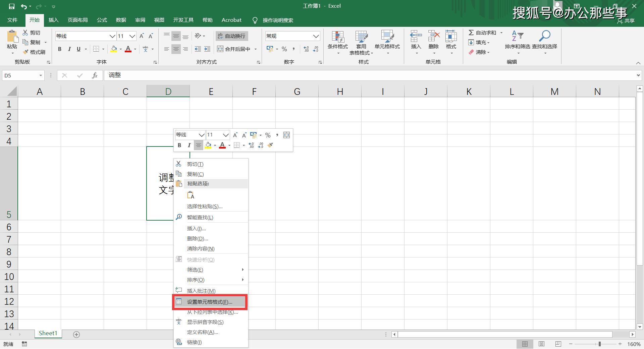The width and height of the screenshot is (644, 349).
Task: Click the format painter icon in the mini toolbar
Action: pos(270,145)
